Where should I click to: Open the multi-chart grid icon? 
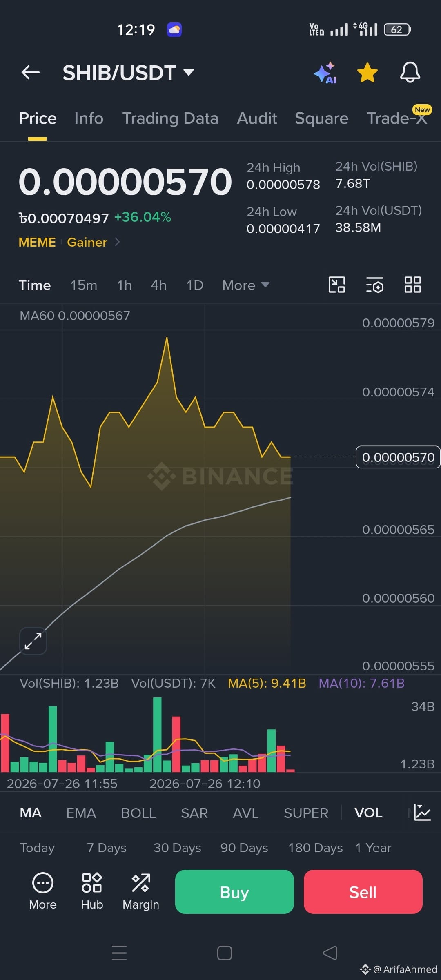pyautogui.click(x=412, y=285)
